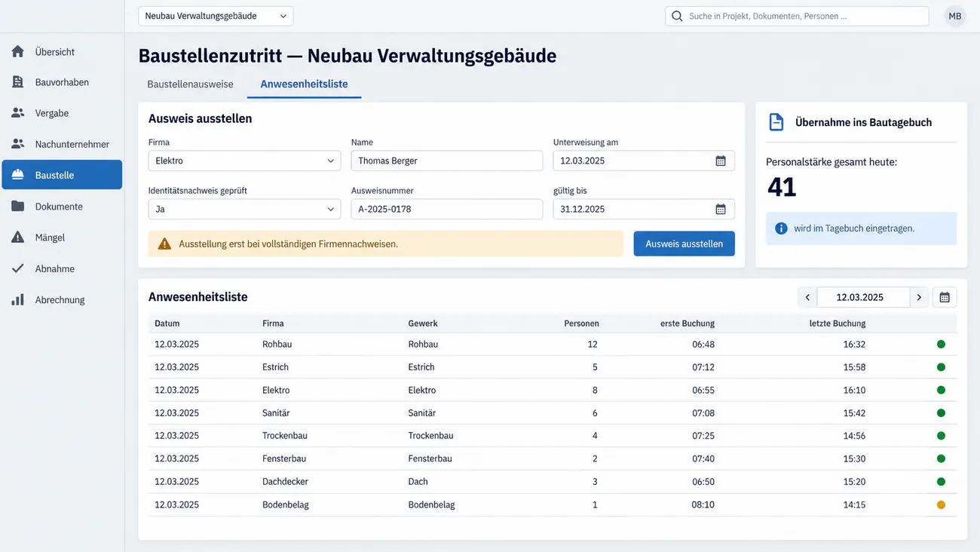This screenshot has height=552, width=980.
Task: Click the Personalstärke total 41
Action: tap(782, 187)
